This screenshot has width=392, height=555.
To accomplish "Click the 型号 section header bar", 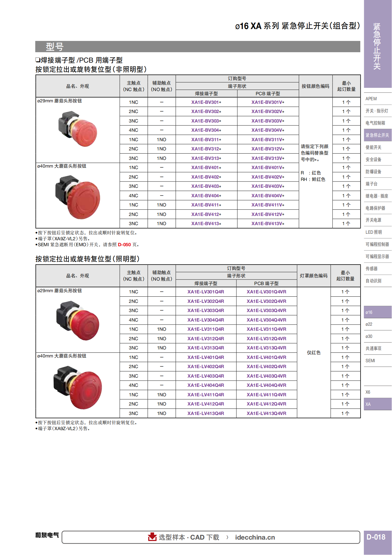I will pyautogui.click(x=198, y=47).
